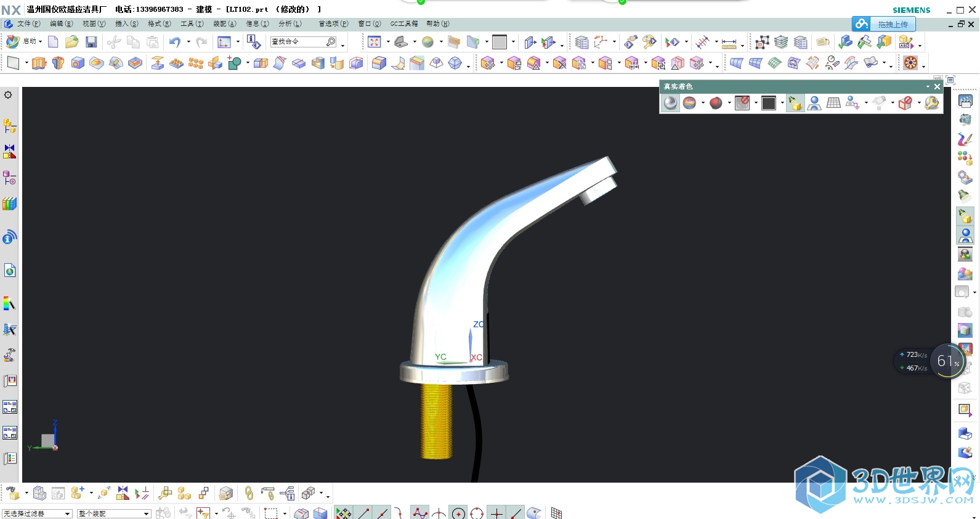980x519 pixels.
Task: Click the Move Face synchronous icon
Action: click(488, 63)
